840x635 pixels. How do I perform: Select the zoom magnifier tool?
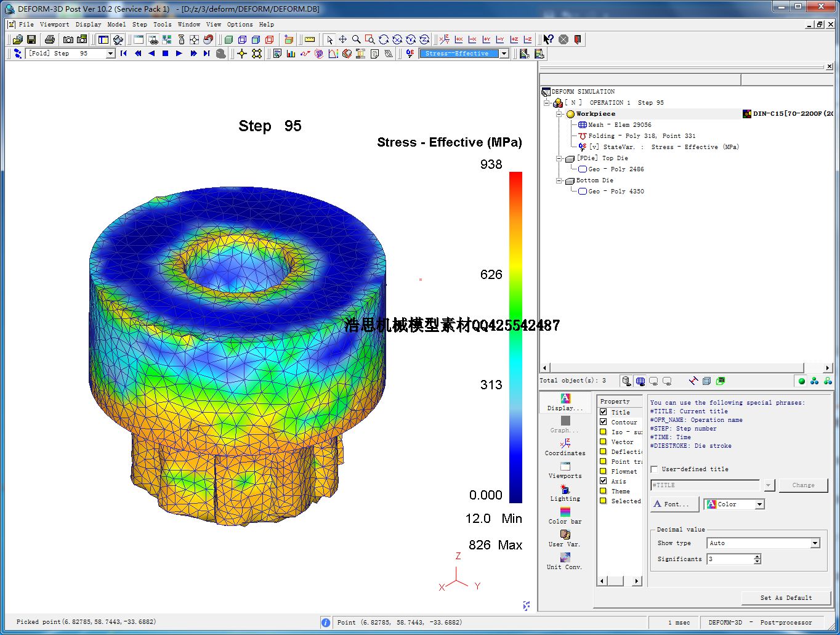tap(356, 39)
